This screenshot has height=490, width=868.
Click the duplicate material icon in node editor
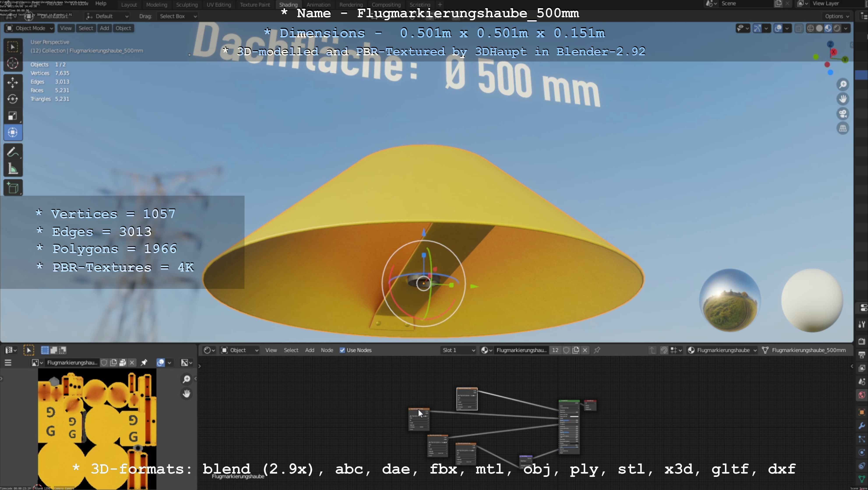coord(576,350)
